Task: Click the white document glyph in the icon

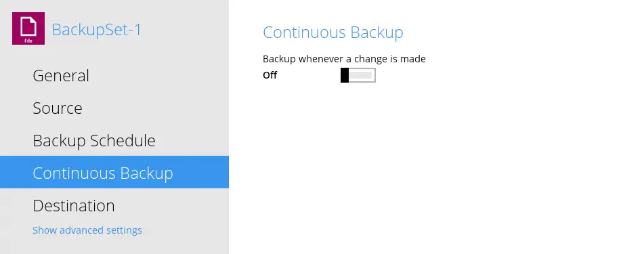Action: [28, 26]
